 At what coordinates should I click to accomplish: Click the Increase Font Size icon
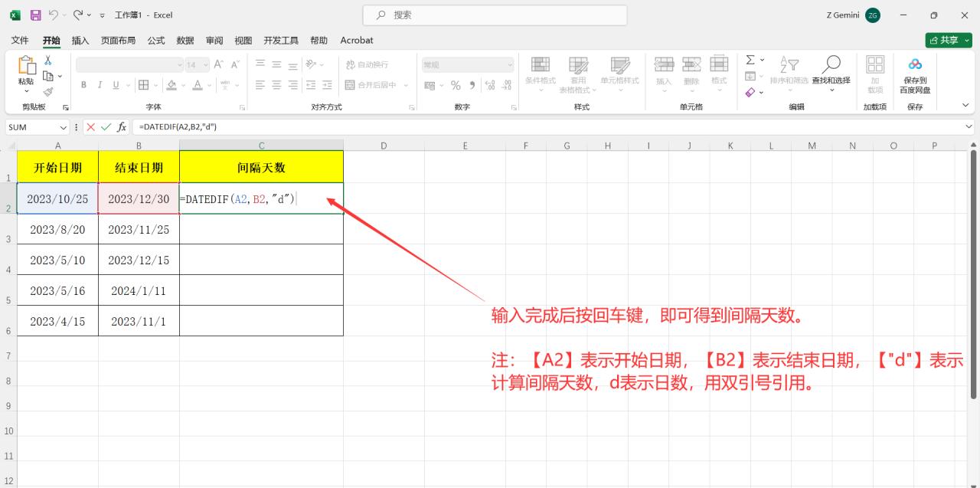(x=219, y=65)
